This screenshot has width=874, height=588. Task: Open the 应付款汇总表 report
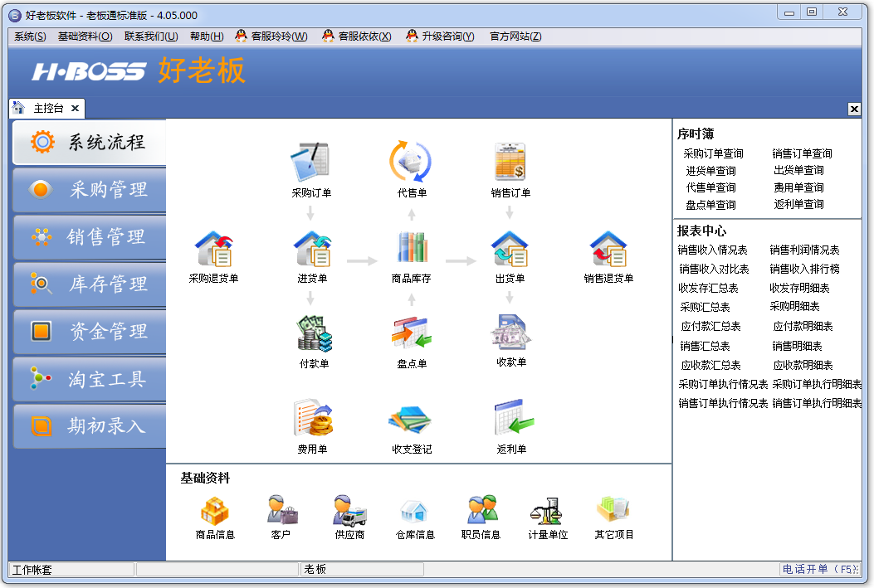click(710, 326)
